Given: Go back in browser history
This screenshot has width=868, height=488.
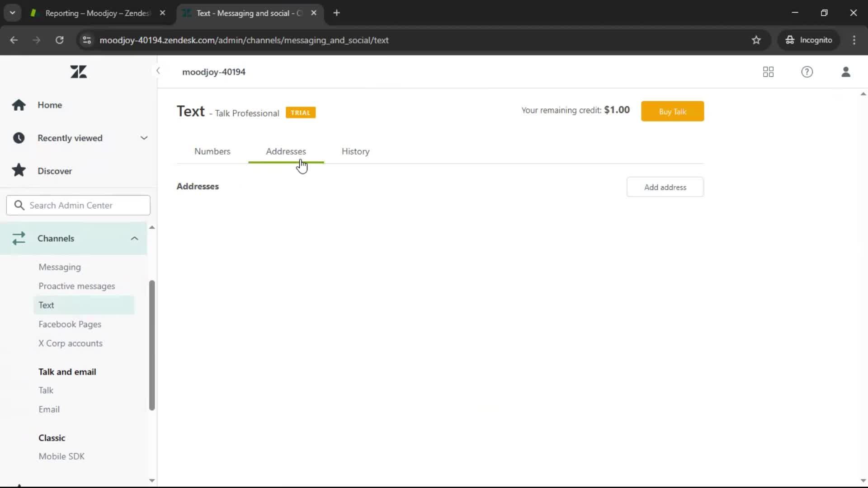Looking at the screenshot, I should (14, 40).
